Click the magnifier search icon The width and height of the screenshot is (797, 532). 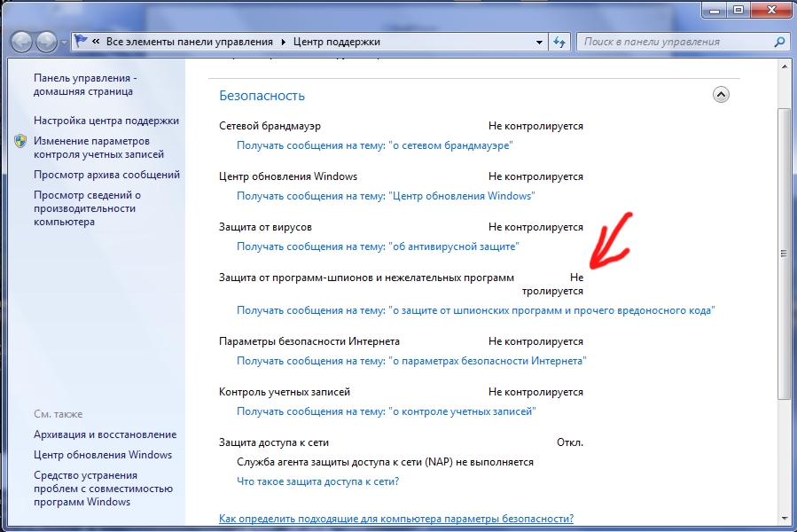pyautogui.click(x=780, y=42)
